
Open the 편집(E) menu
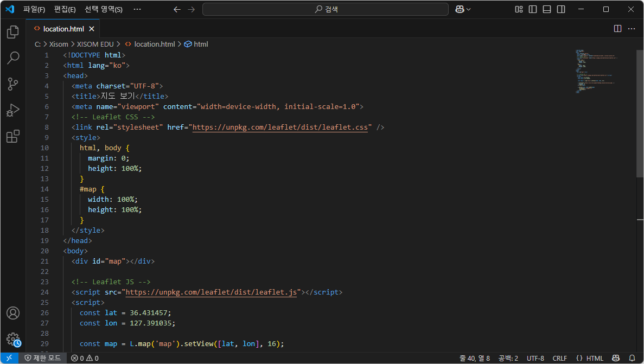(65, 9)
